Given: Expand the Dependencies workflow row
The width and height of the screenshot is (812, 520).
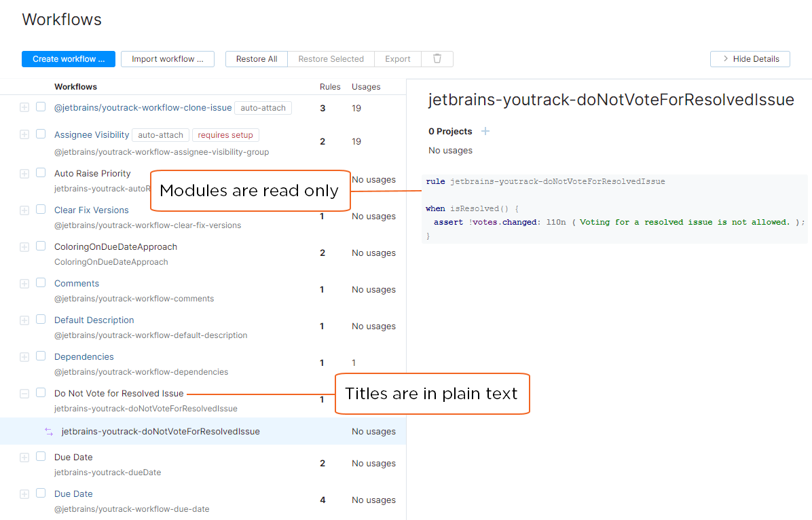Looking at the screenshot, I should [x=24, y=357].
